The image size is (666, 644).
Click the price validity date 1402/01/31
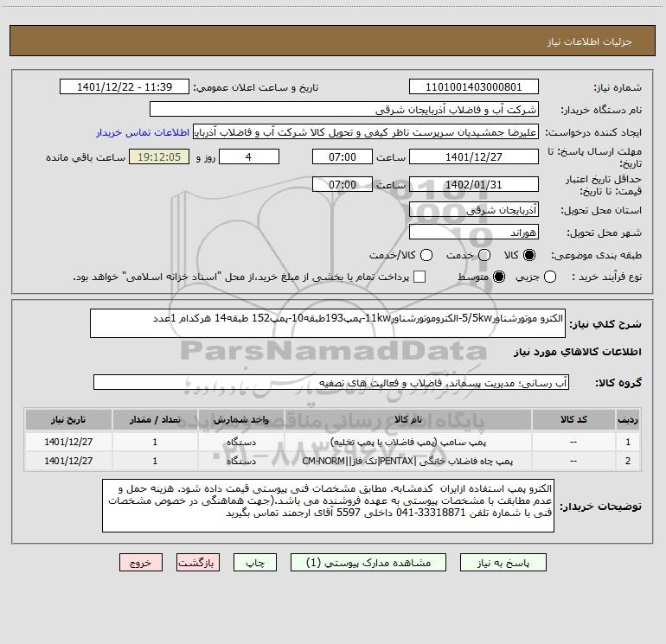474,184
